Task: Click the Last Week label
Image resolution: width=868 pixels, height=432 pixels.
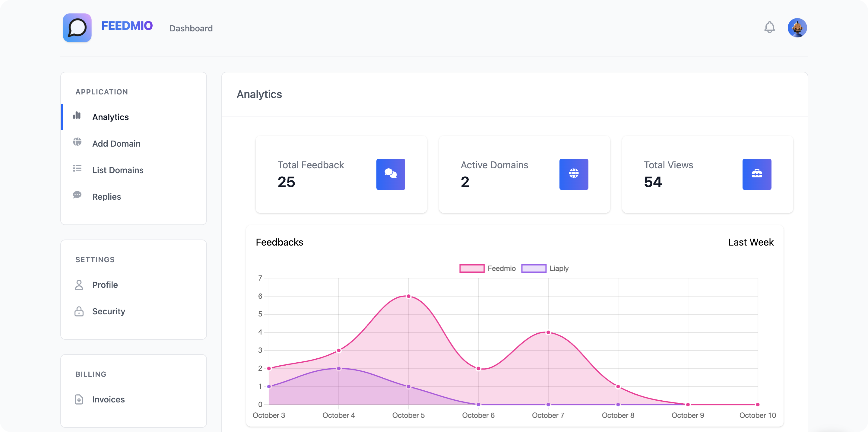Action: 751,242
